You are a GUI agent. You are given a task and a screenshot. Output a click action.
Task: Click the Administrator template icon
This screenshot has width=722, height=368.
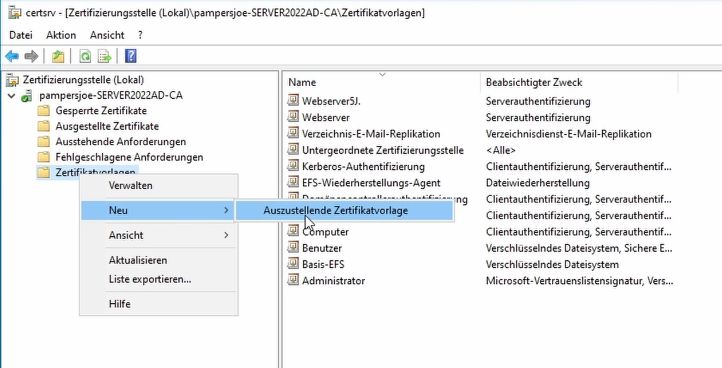pyautogui.click(x=293, y=280)
